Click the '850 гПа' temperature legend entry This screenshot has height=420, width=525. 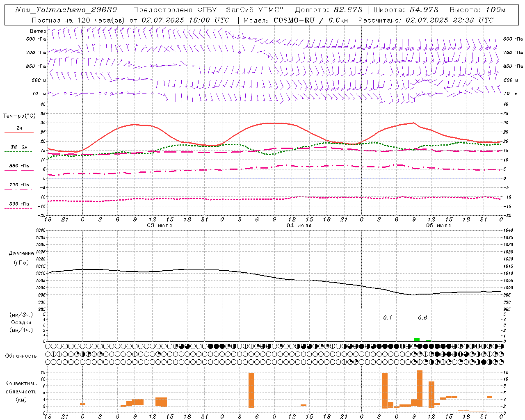click(x=19, y=166)
